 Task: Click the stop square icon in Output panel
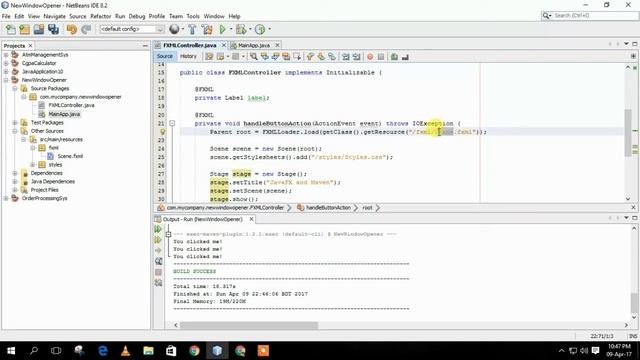158,272
